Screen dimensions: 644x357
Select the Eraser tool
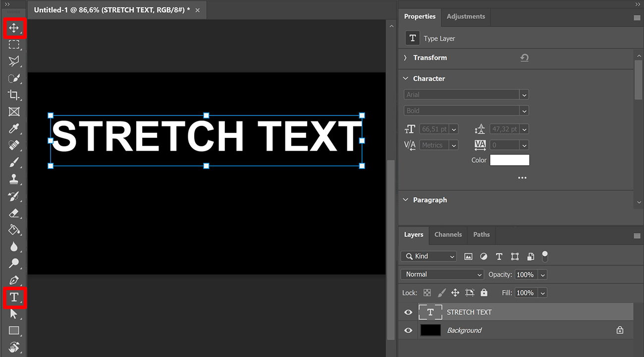coord(14,213)
